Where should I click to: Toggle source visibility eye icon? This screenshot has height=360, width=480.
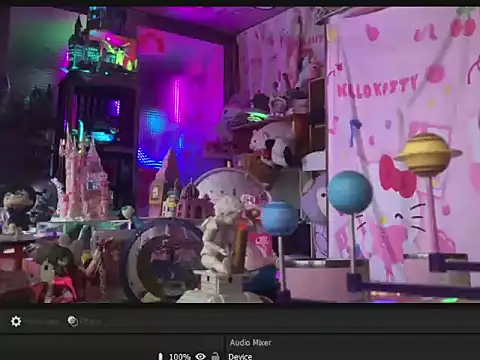click(200, 356)
